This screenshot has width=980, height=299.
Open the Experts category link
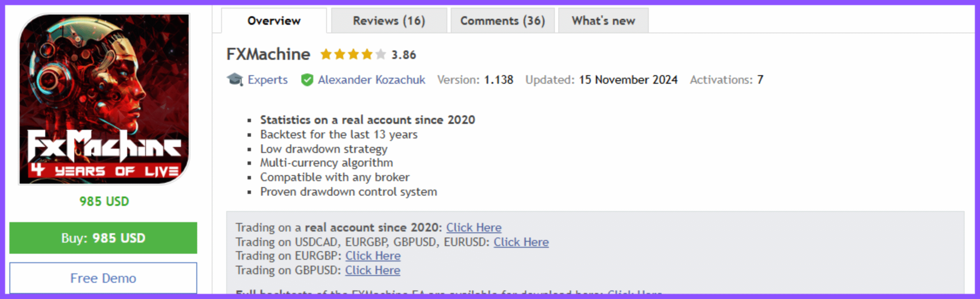268,80
